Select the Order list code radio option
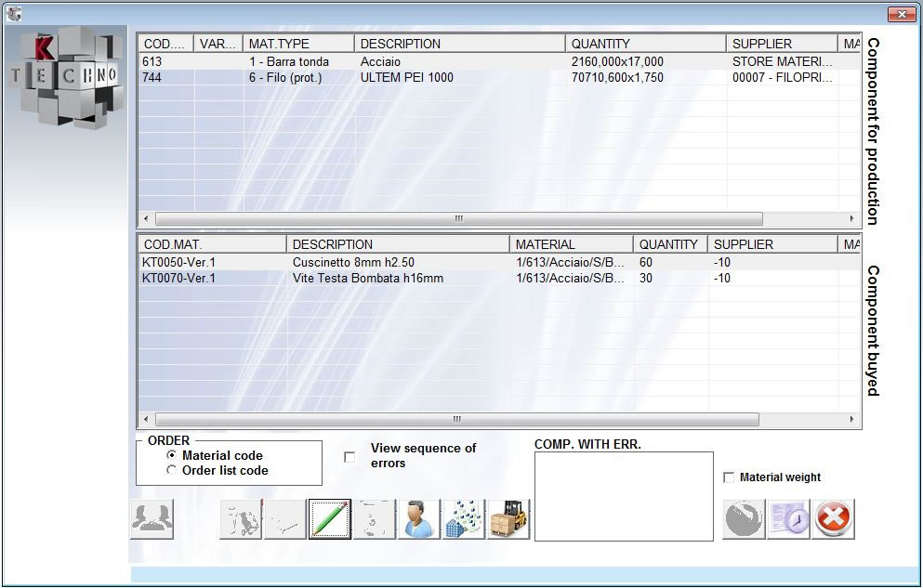Screen dimensions: 923x588 (x=171, y=470)
